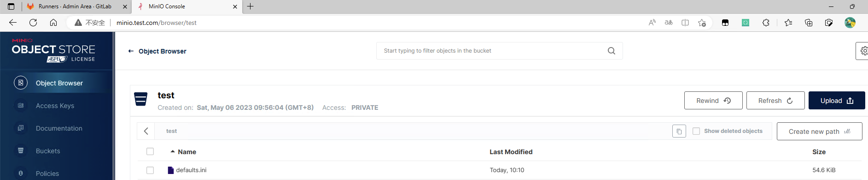Click the Upload button
The width and height of the screenshot is (868, 180).
[x=837, y=101]
